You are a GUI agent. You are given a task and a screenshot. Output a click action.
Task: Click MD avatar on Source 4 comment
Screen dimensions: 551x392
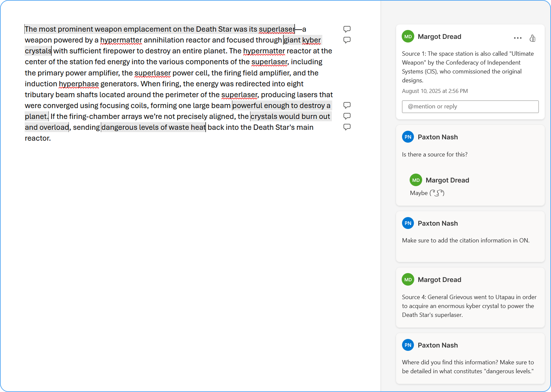(x=408, y=280)
